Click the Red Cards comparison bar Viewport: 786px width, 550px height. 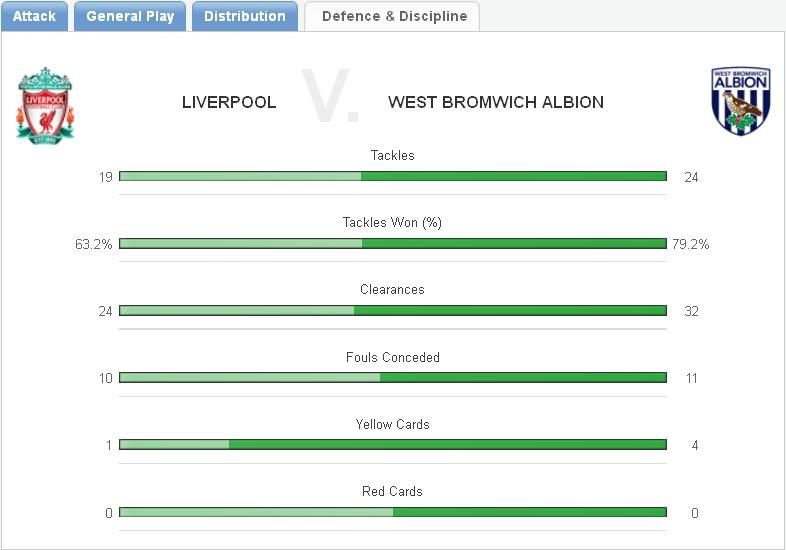[x=392, y=512]
